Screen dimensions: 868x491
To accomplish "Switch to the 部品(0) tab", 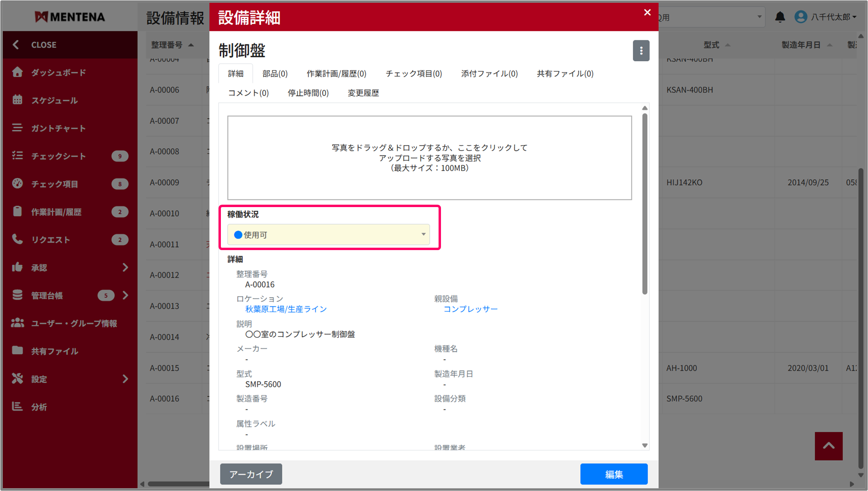I will pyautogui.click(x=275, y=74).
